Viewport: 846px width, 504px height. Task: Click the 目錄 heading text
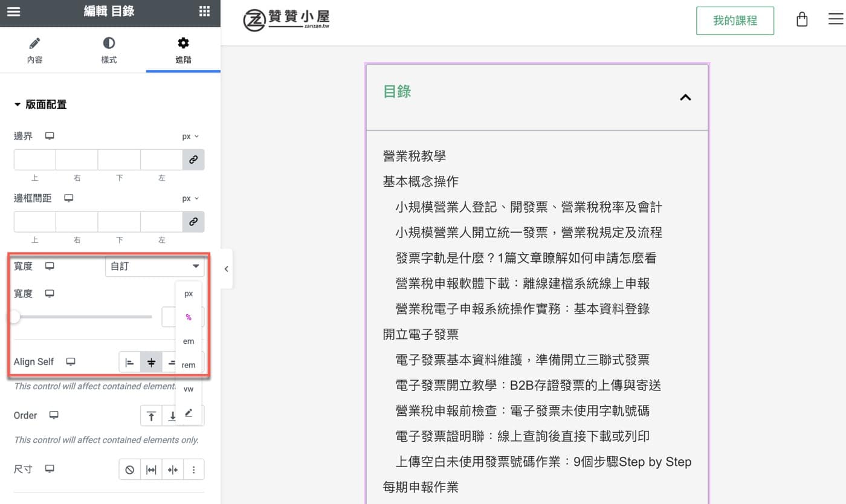(x=397, y=92)
